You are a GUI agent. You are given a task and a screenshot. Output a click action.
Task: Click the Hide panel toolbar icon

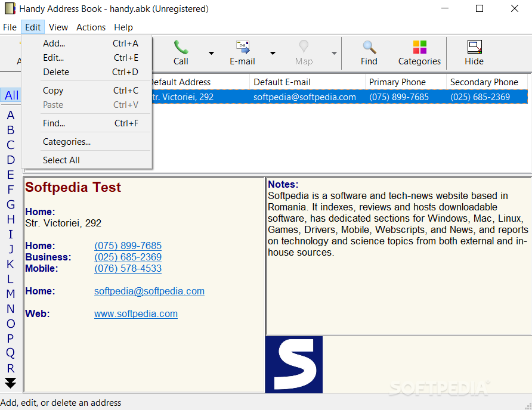[x=474, y=47]
